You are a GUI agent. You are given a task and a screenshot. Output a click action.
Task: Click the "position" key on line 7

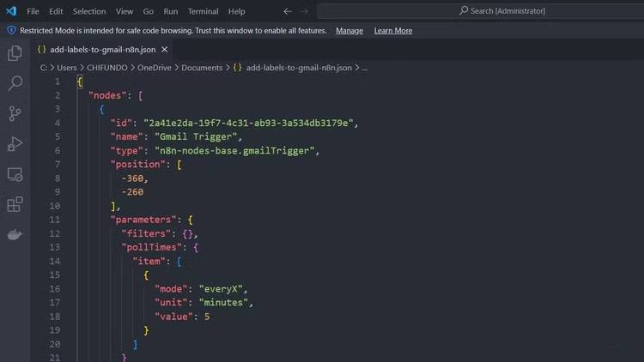point(137,164)
